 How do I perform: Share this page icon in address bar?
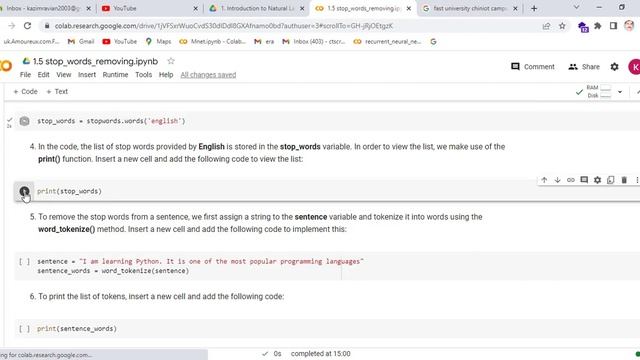tap(546, 26)
